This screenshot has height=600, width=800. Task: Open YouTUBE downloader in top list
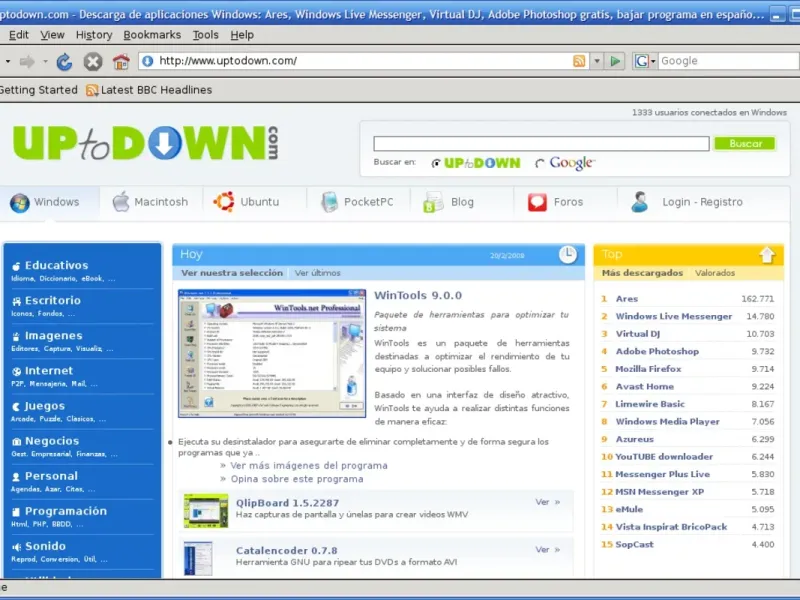tap(664, 457)
